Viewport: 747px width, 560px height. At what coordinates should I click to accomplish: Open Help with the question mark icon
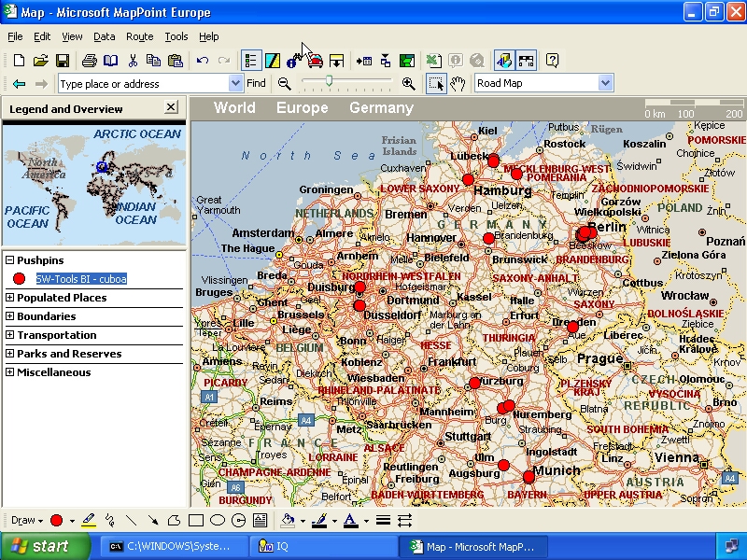point(552,61)
